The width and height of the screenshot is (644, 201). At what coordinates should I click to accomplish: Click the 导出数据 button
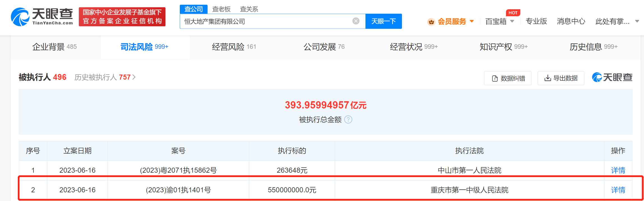pyautogui.click(x=561, y=78)
